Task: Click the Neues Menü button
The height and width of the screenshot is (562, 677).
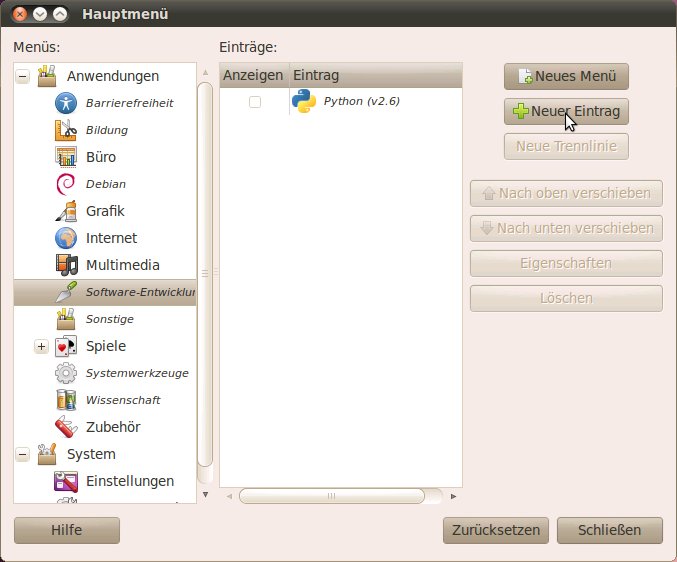Action: (566, 77)
